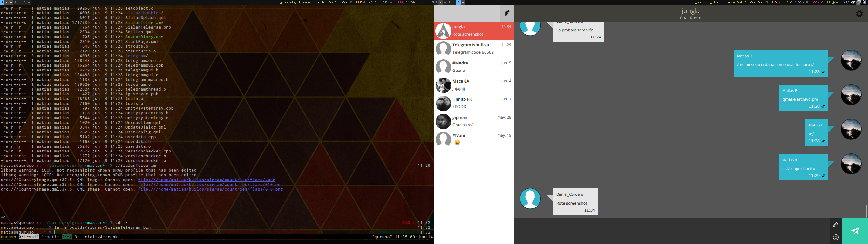868x244 pixels.
Task: Click the chat message scrollbar handle
Action: pos(866,211)
